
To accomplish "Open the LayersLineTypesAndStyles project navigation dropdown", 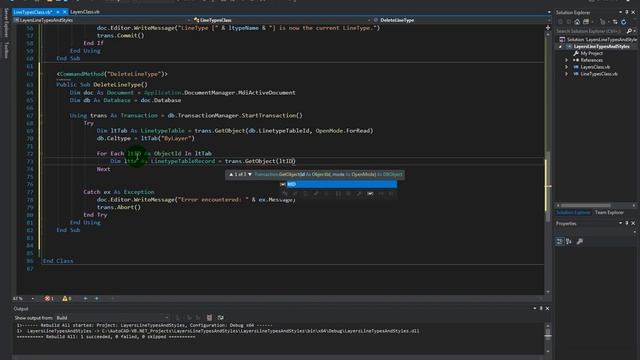I will pos(102,20).
